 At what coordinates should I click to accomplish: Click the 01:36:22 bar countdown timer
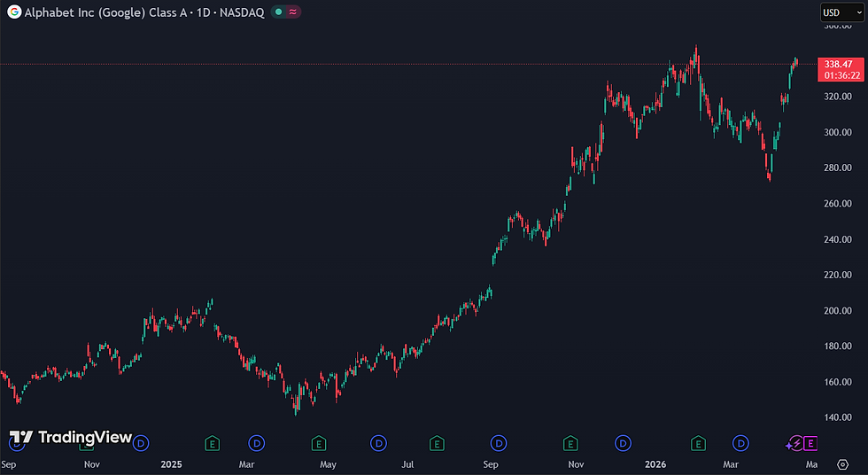[x=842, y=76]
